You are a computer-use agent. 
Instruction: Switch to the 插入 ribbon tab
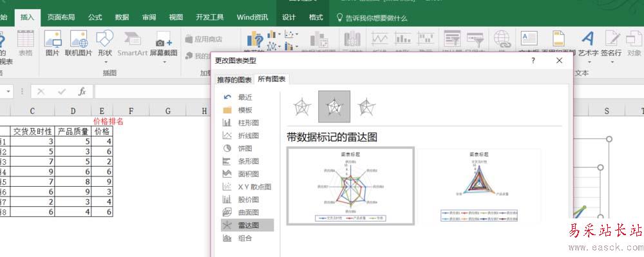coord(28,17)
